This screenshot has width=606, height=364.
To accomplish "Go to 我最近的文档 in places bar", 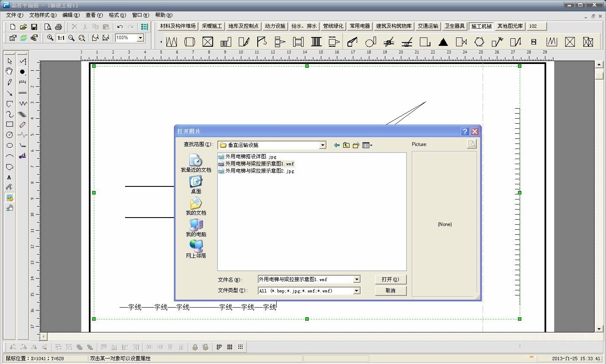I will pyautogui.click(x=196, y=163).
